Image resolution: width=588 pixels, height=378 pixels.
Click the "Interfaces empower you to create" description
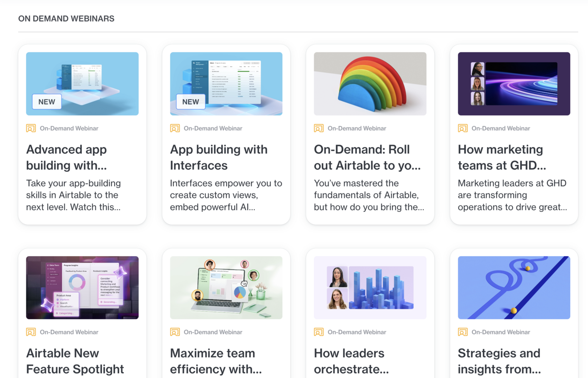226,195
